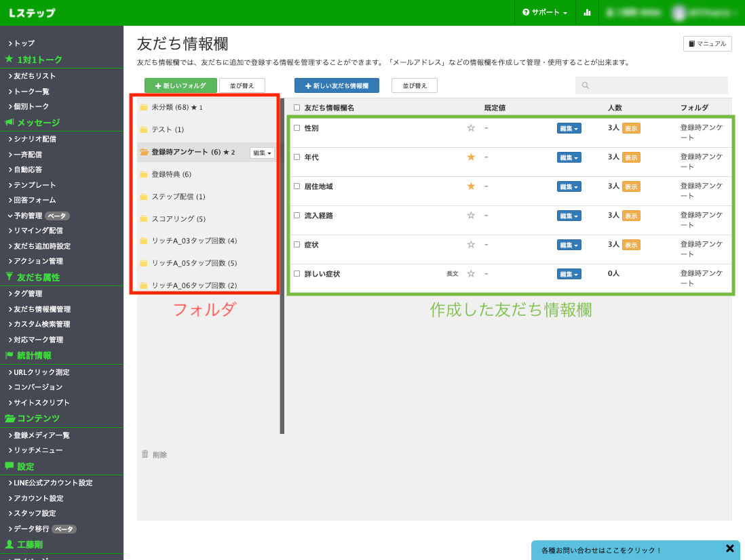
Task: Tick the checkbox beside 居住地域
Action: [297, 186]
